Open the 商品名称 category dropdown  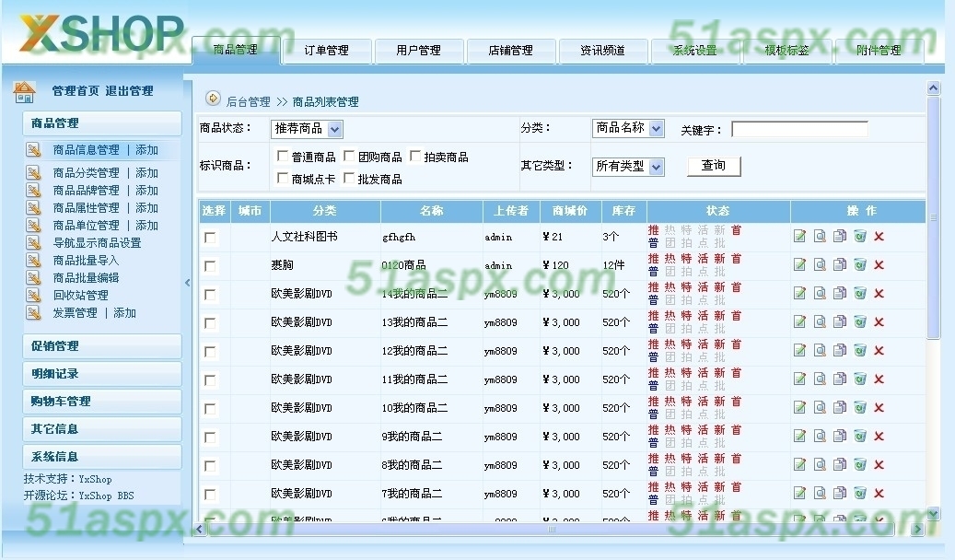coord(628,128)
